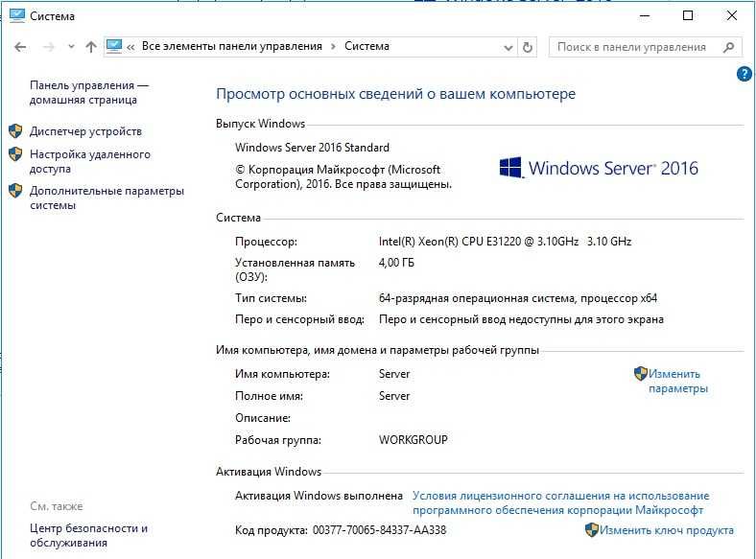Close the Система window
The height and width of the screenshot is (559, 756).
pyautogui.click(x=731, y=16)
